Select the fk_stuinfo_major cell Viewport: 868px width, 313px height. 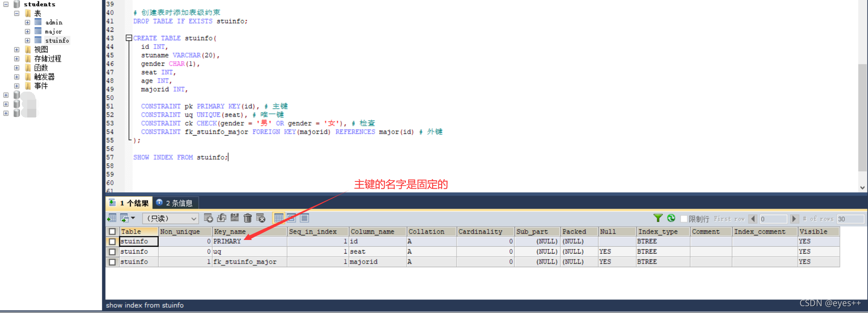coord(249,262)
